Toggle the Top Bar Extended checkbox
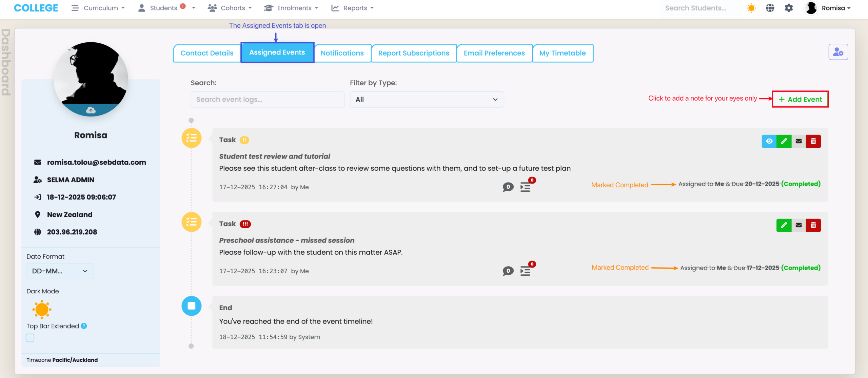 coord(30,338)
